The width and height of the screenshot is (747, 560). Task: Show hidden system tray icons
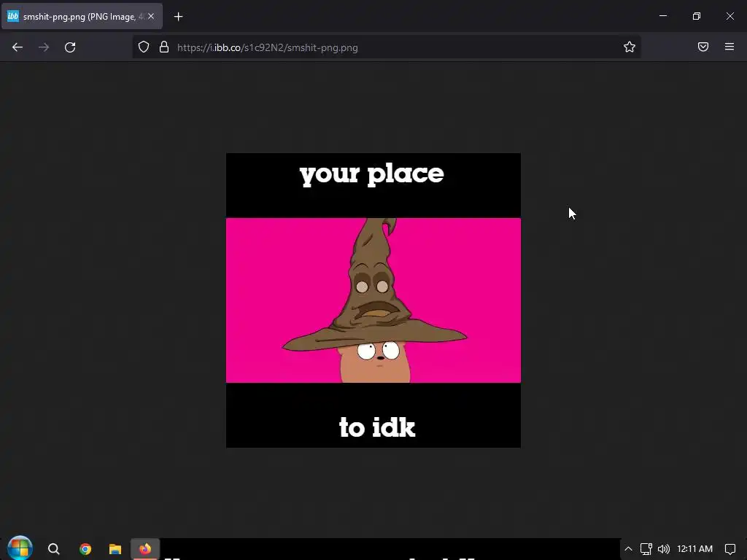pyautogui.click(x=628, y=549)
